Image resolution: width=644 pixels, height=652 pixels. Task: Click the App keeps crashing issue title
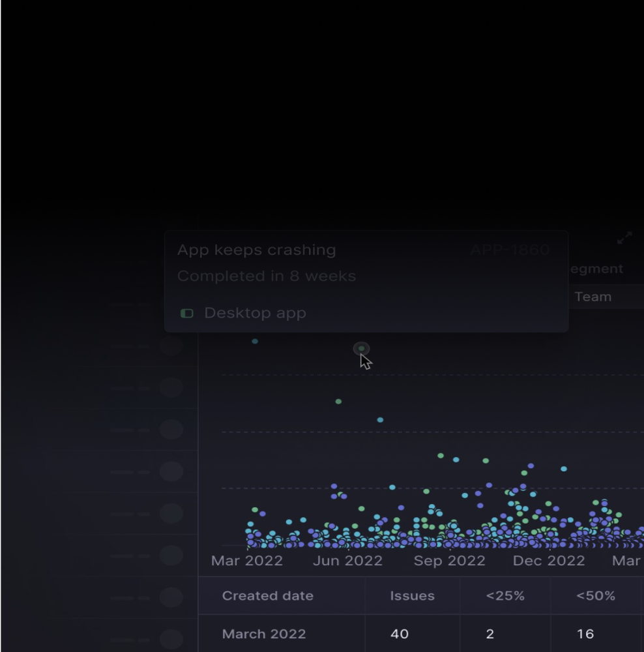coord(257,250)
